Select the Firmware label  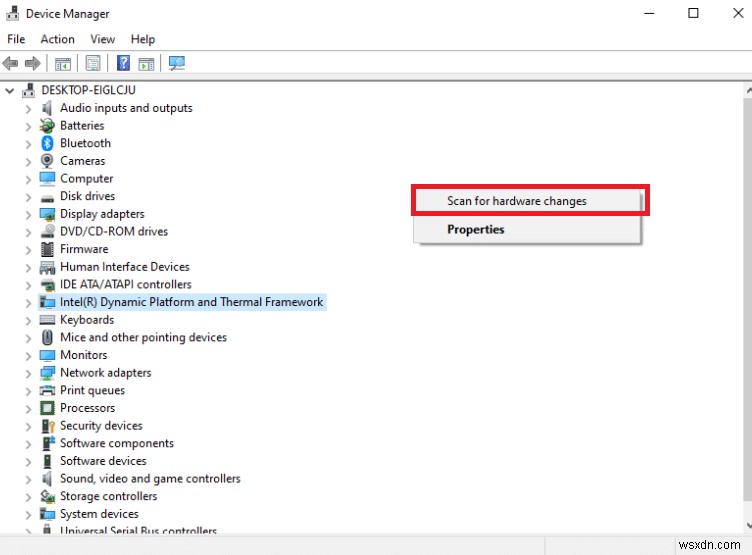coord(84,249)
